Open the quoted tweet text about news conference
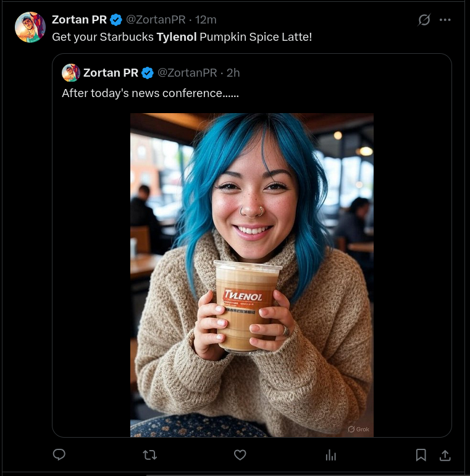470x476 pixels. [x=151, y=93]
